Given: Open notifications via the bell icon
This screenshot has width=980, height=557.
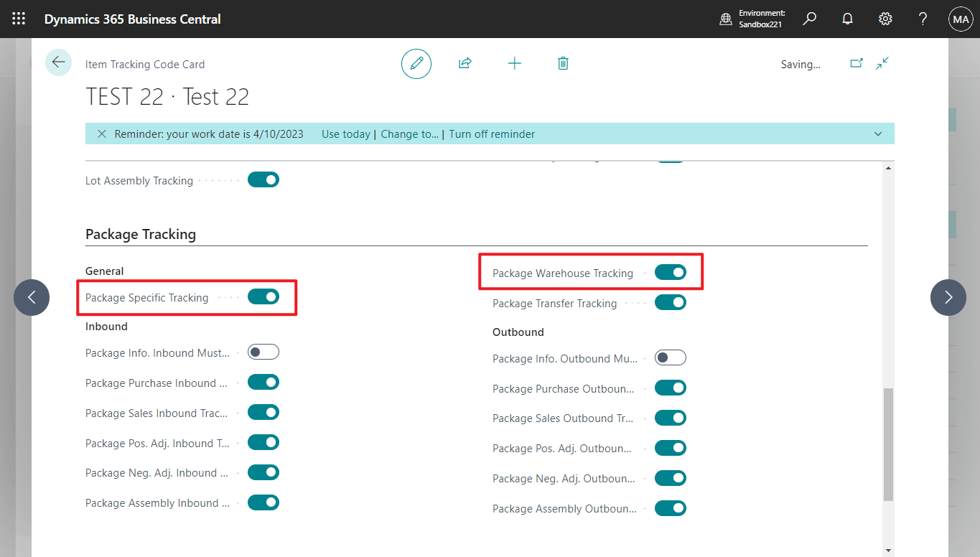Looking at the screenshot, I should pos(847,19).
